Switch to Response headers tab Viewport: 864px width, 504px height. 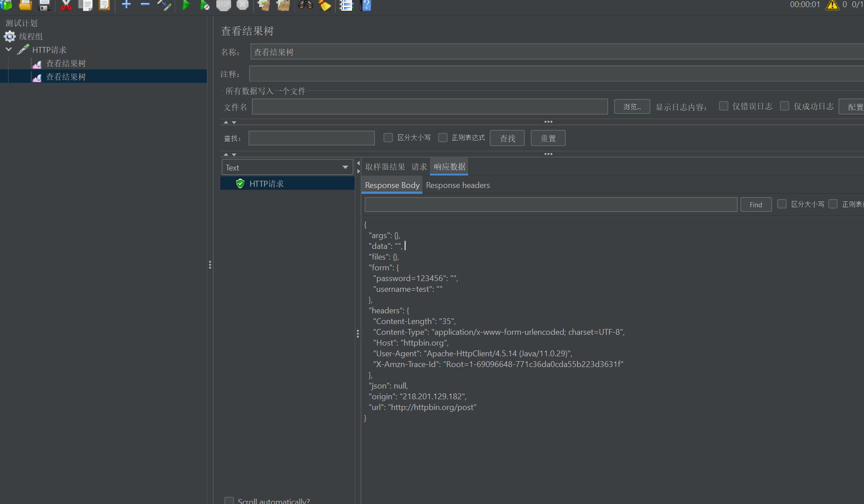458,185
